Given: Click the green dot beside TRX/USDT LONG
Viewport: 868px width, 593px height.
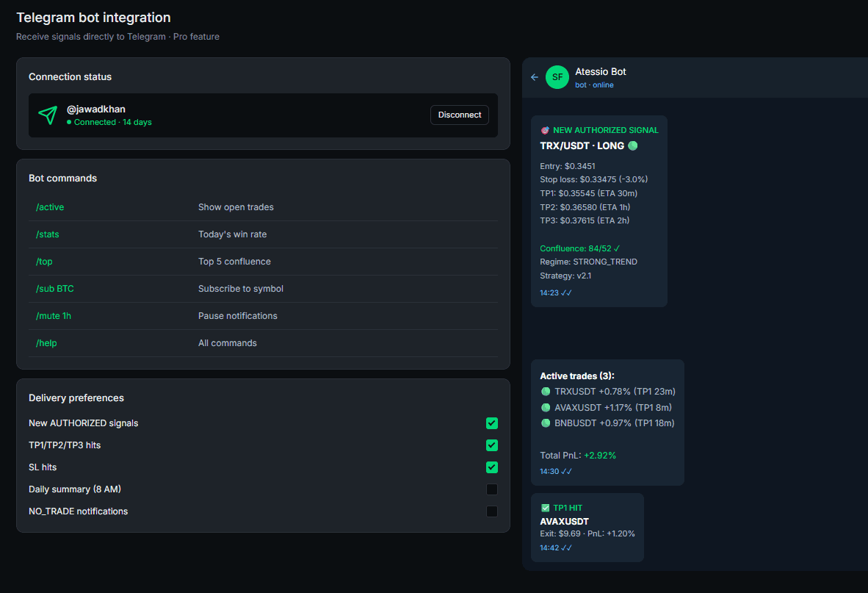Looking at the screenshot, I should [633, 145].
